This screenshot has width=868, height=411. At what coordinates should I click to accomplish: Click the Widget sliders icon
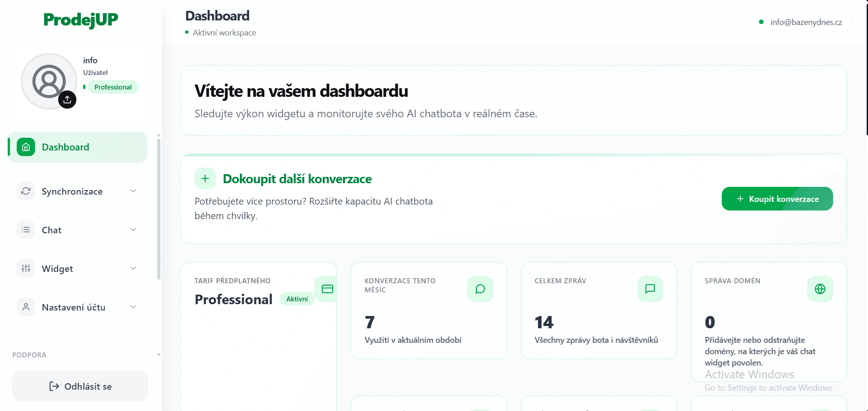click(25, 268)
